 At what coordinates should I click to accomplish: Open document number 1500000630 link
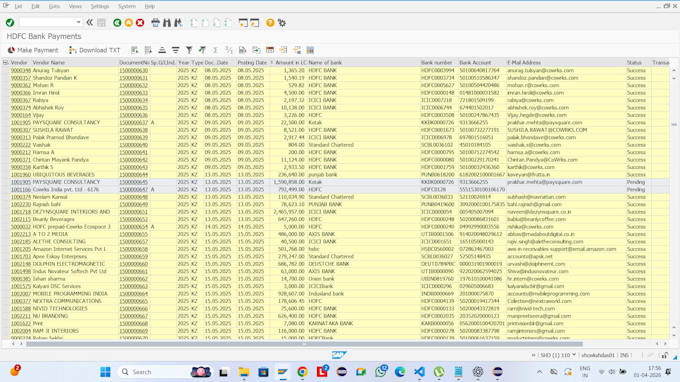coord(134,70)
